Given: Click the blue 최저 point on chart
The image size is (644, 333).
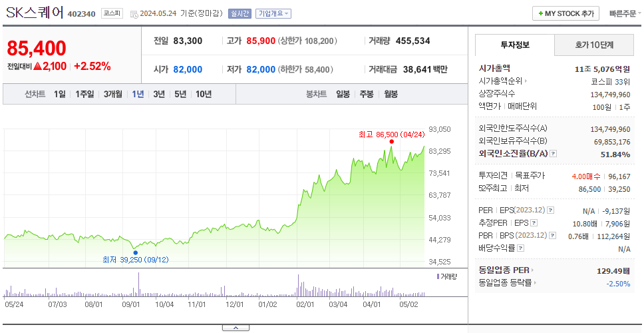Looking at the screenshot, I should 135,253.
